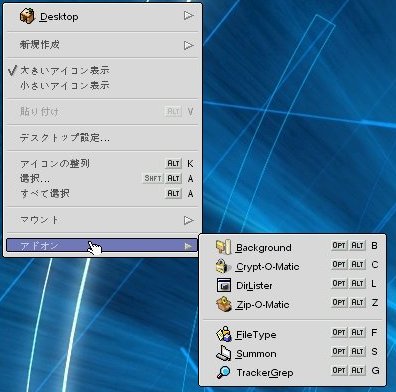Viewport: 396px width, 392px height.
Task: Expand the Desktop submenu arrow
Action: (x=188, y=15)
